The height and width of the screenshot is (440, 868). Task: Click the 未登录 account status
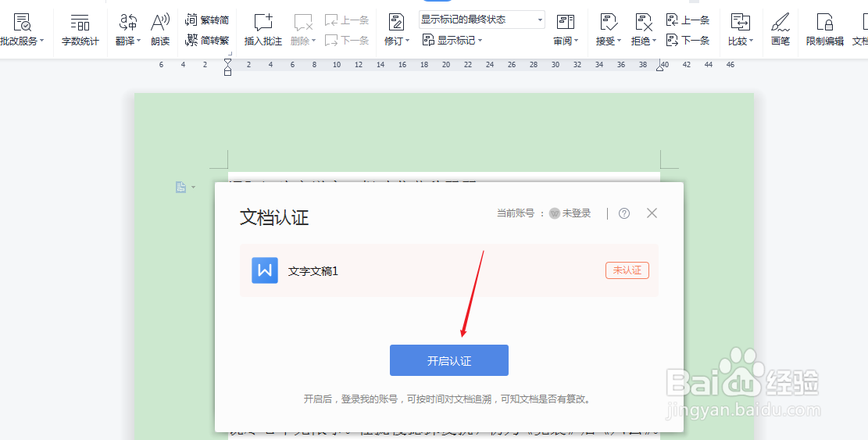pos(570,213)
